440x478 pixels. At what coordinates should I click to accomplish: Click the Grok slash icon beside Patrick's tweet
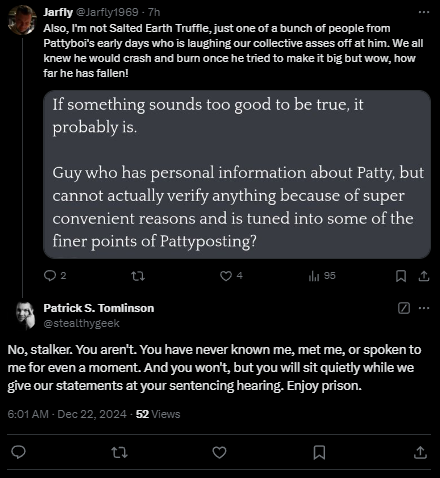(x=404, y=308)
